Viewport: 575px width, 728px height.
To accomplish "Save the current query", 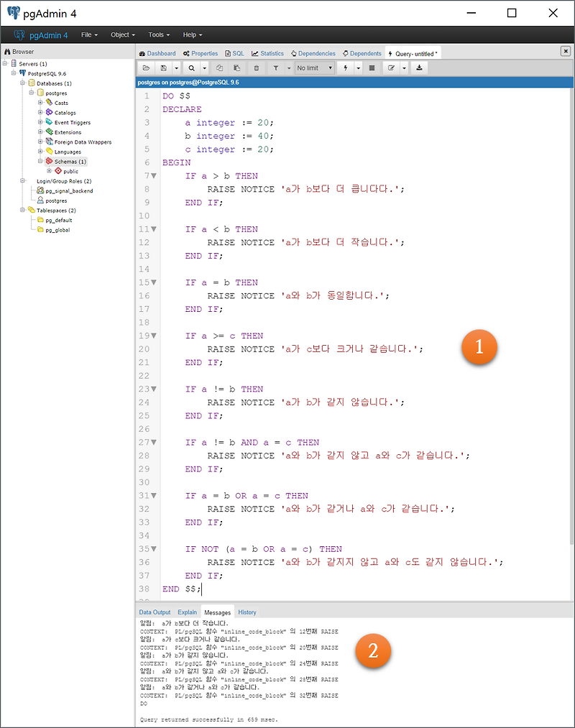I will (x=163, y=68).
